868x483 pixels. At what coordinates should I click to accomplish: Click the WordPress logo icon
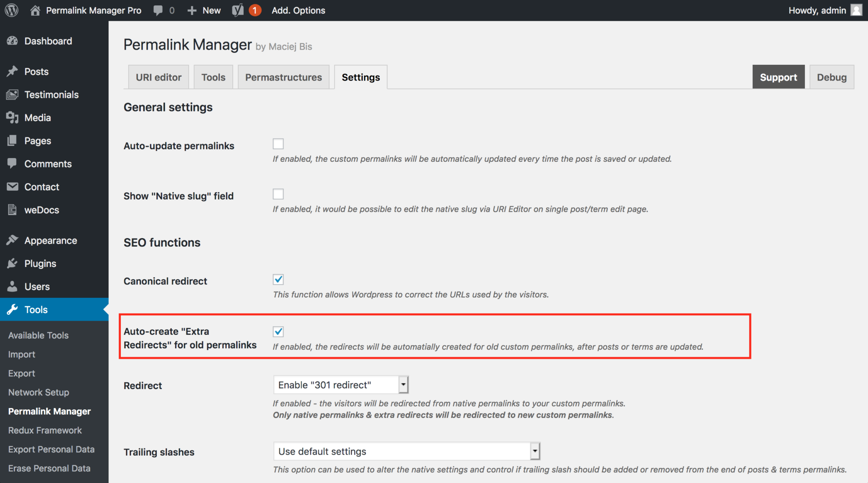coord(11,10)
